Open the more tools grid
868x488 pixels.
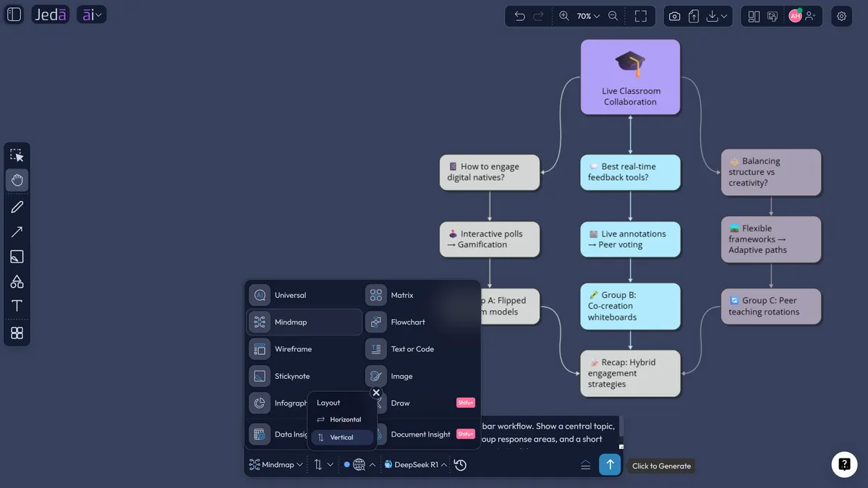17,333
